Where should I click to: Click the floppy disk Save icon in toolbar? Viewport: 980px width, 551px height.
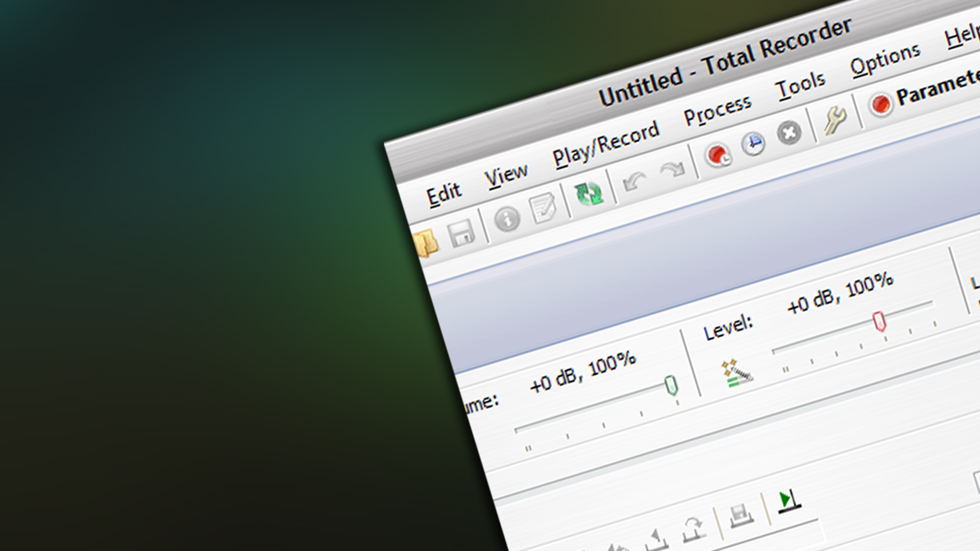click(461, 234)
